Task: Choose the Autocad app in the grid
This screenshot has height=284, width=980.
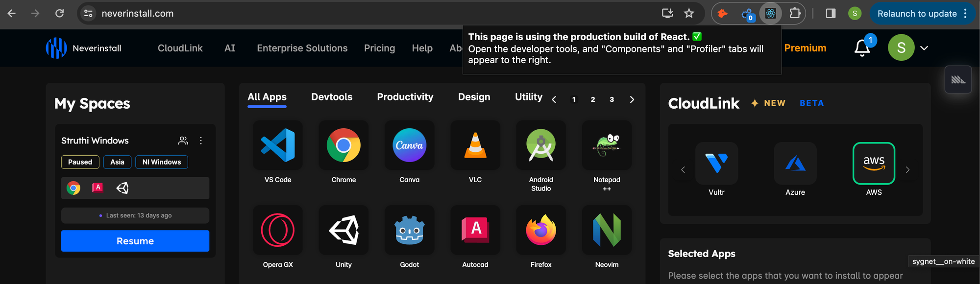Action: [x=475, y=230]
